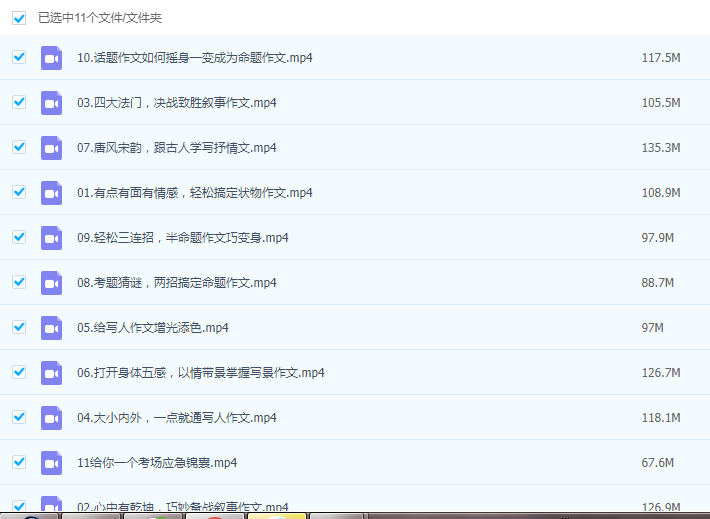Click video icon next to 05.给写人作文增光添色
This screenshot has width=710, height=519.
click(x=51, y=328)
